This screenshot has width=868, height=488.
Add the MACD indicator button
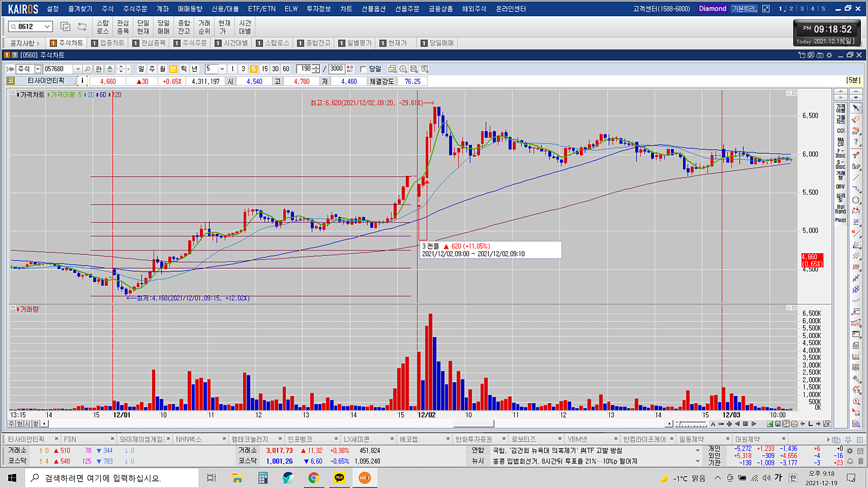coord(840,142)
